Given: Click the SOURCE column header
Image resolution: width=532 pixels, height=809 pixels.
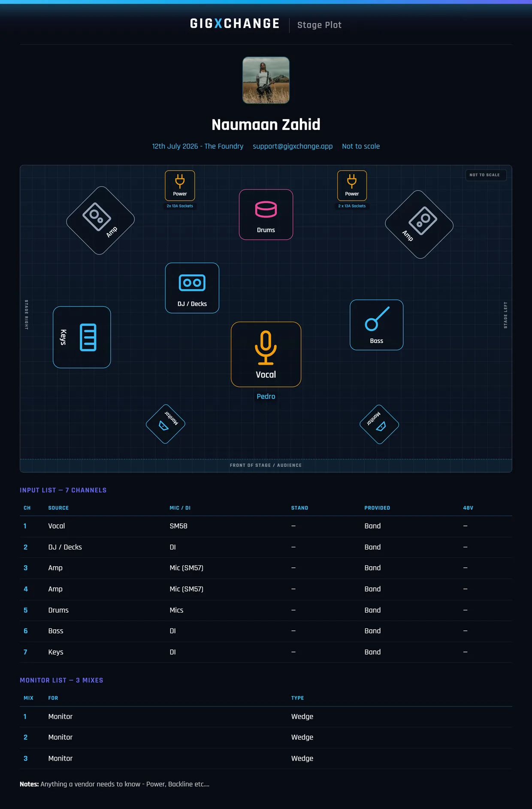Looking at the screenshot, I should pos(58,508).
